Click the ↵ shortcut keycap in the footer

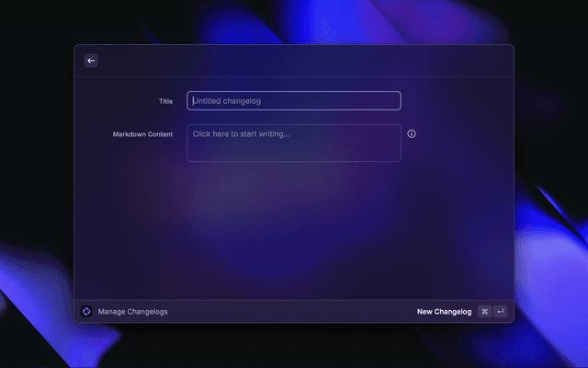pyautogui.click(x=500, y=312)
